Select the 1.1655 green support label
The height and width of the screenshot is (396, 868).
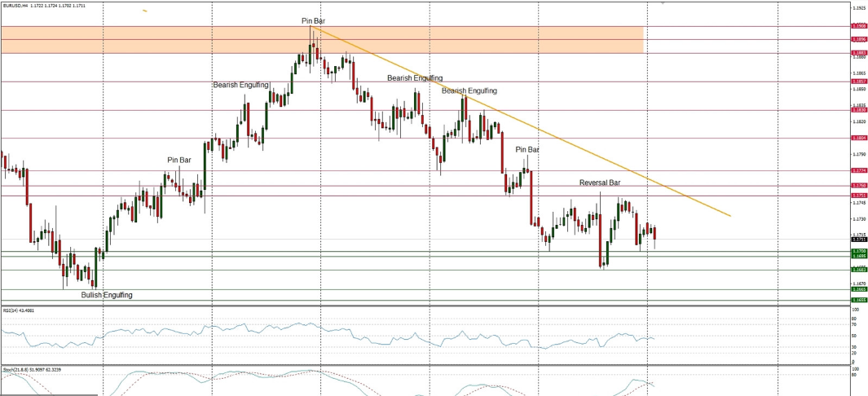point(858,300)
